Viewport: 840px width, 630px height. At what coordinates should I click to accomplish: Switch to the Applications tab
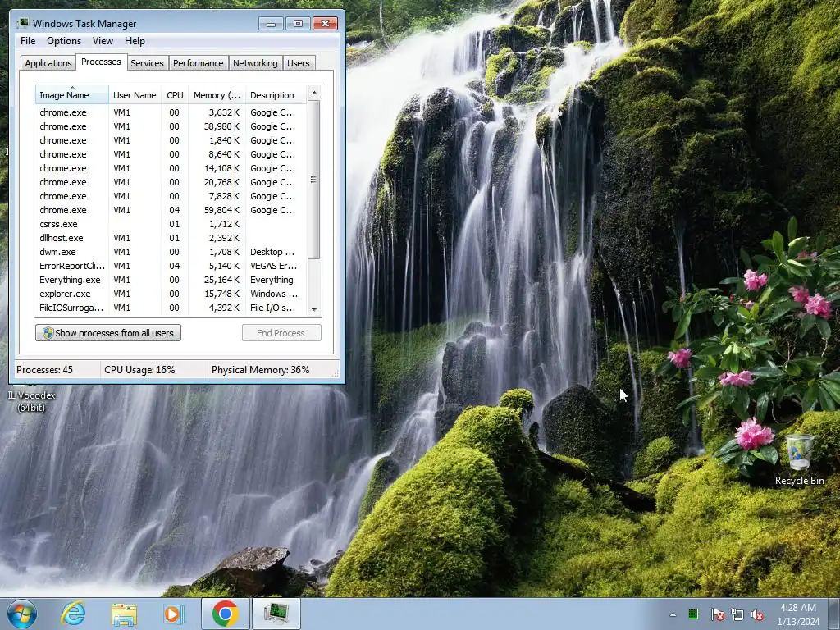[x=48, y=63]
